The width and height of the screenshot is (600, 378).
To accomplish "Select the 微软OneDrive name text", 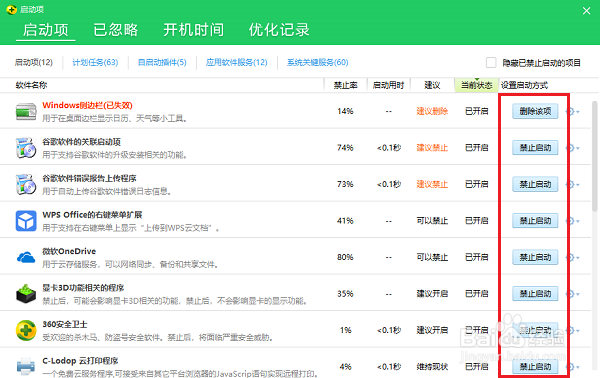I will 69,251.
